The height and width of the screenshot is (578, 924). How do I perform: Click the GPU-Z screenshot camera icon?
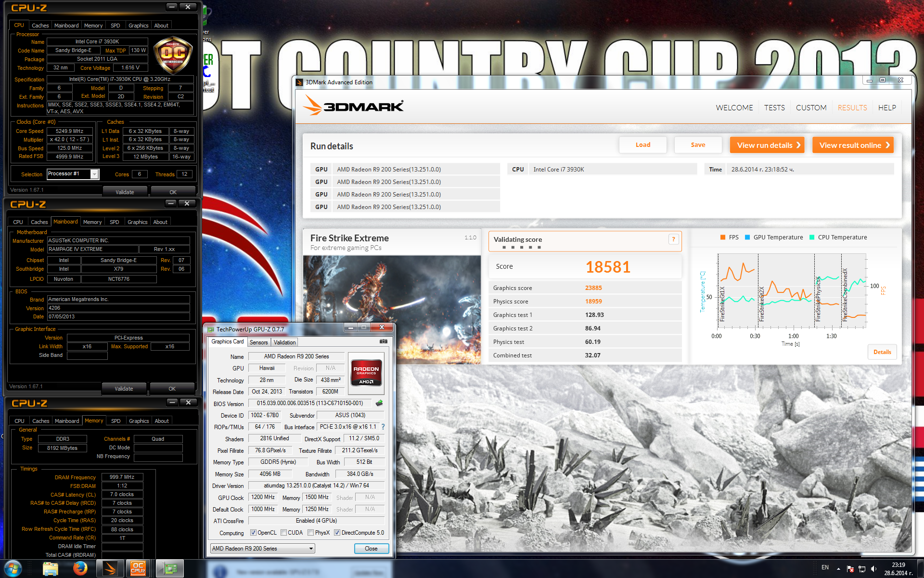pos(383,342)
